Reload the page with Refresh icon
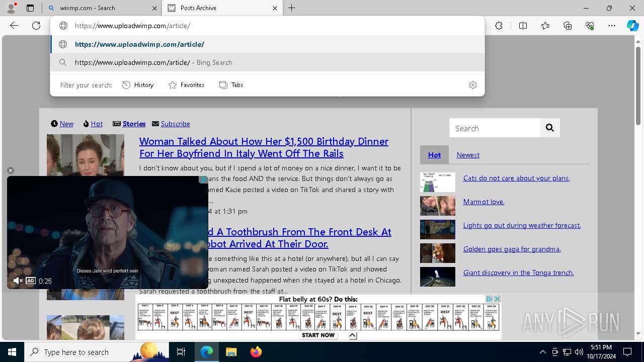Viewport: 644px width, 362px height. point(36,26)
